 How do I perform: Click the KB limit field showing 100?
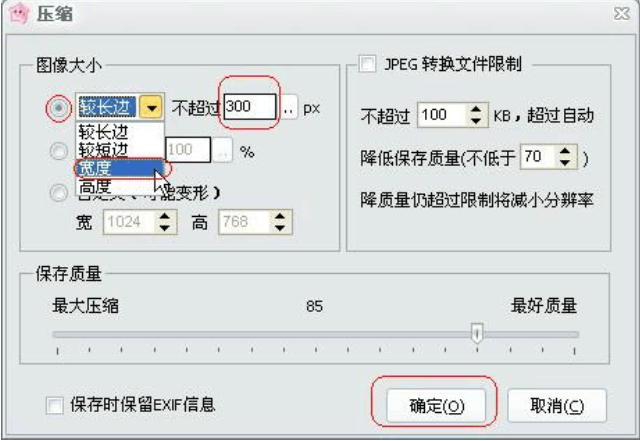click(x=441, y=115)
